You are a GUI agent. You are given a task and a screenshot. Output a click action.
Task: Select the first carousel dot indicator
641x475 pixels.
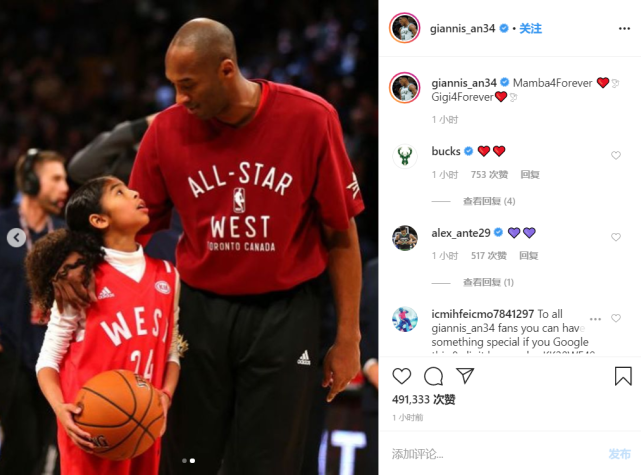tap(184, 461)
